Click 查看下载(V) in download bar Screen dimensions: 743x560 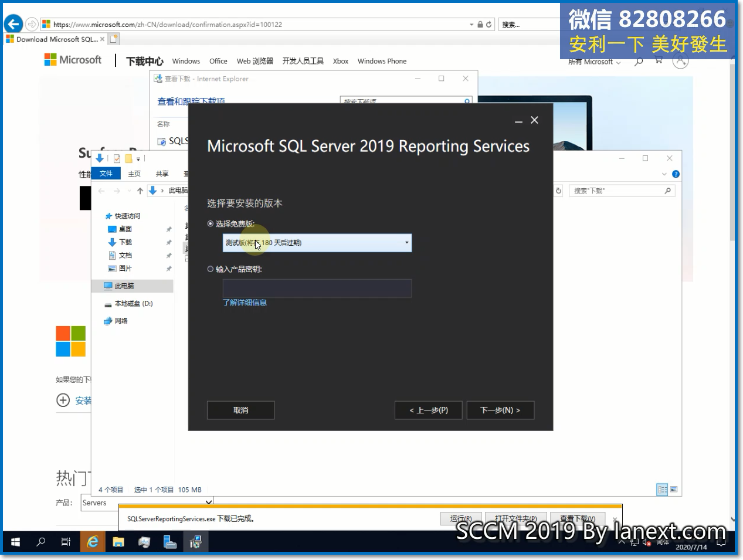pos(578,518)
